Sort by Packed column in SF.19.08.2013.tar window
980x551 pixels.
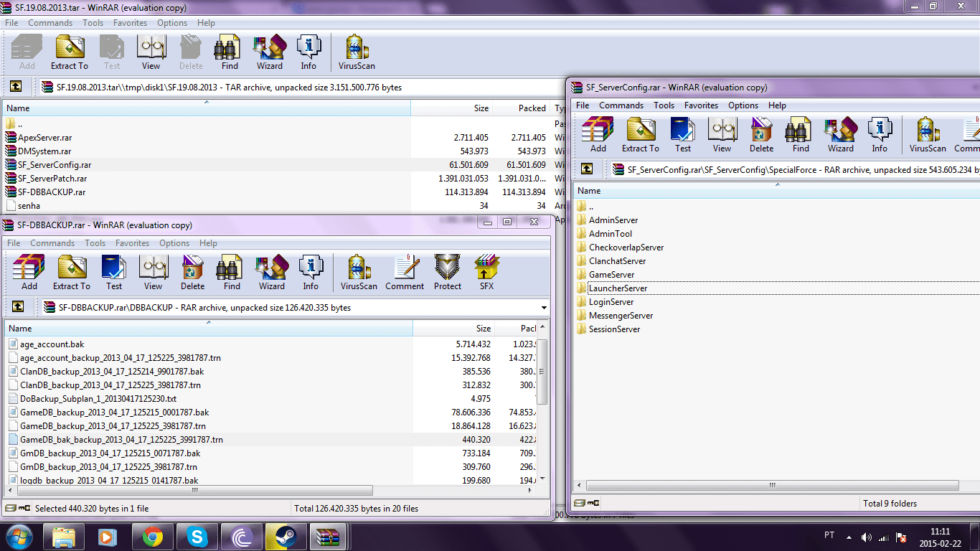[x=522, y=108]
